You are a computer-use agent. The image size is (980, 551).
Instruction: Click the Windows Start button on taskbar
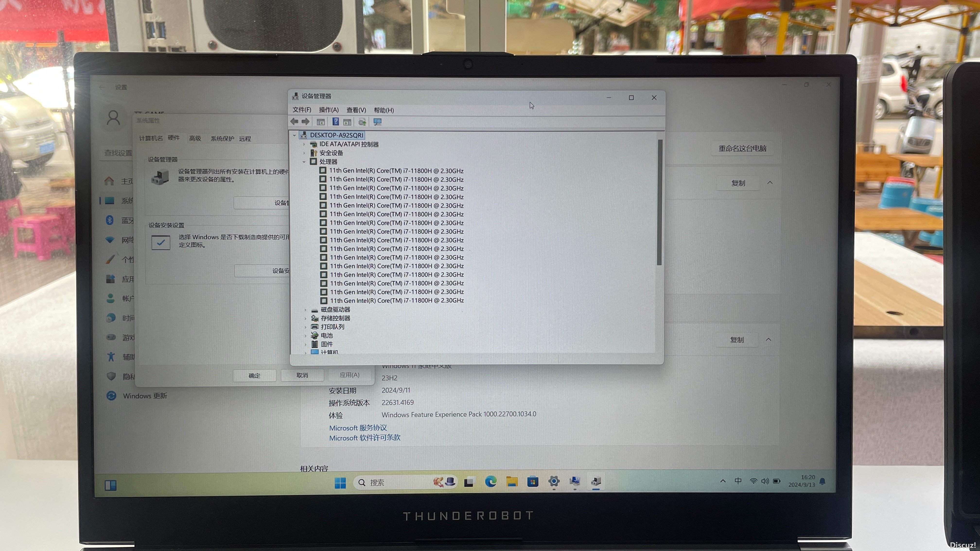(340, 483)
